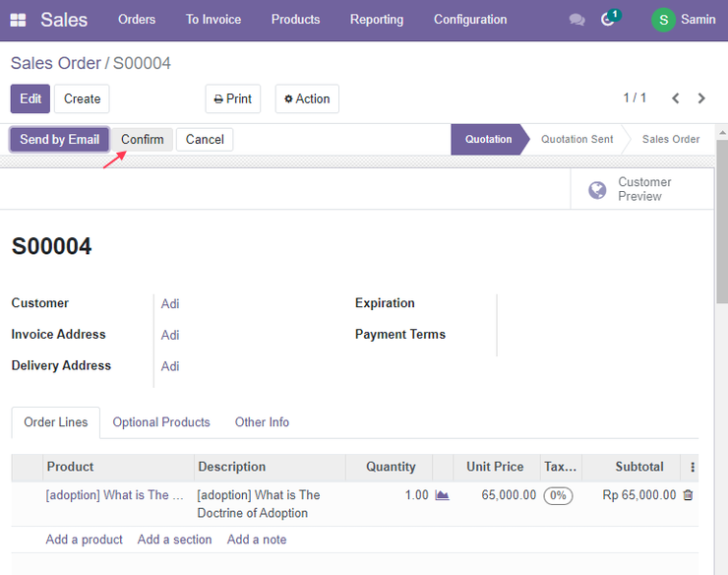The width and height of the screenshot is (728, 575).
Task: Open the To Invoice menu
Action: coord(213,20)
